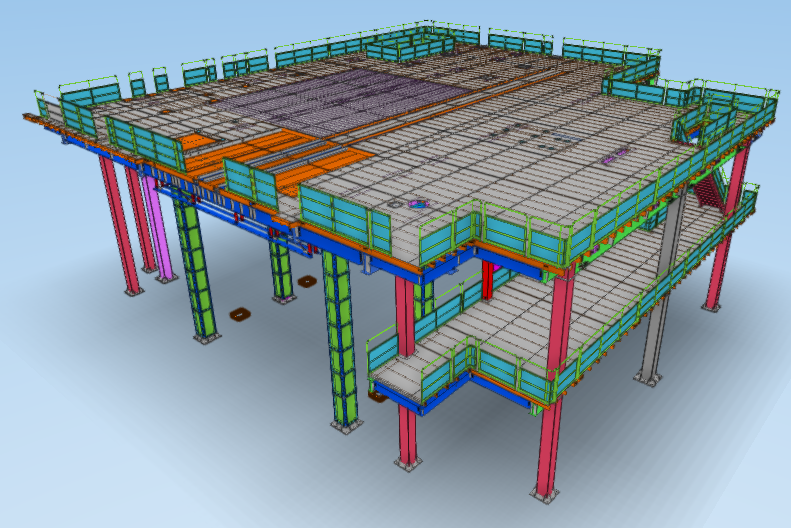Select the magenta column on the left
791x528 pixels.
click(x=158, y=228)
